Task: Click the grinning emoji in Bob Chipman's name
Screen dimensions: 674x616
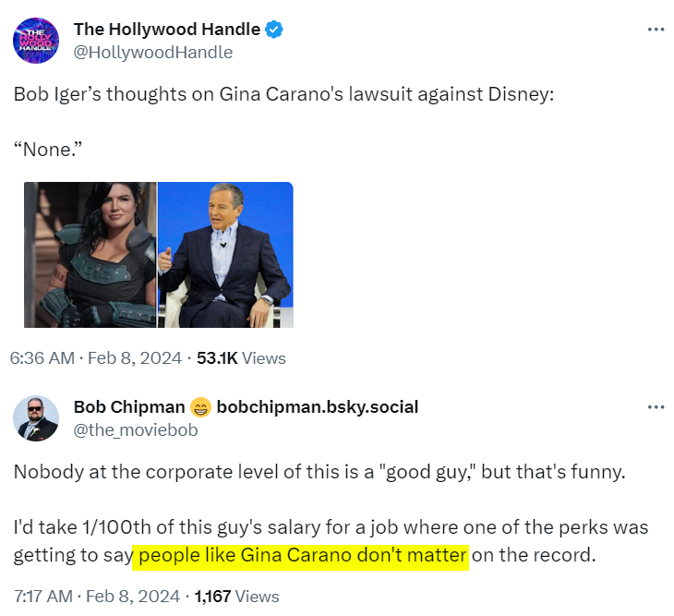Action: [200, 407]
